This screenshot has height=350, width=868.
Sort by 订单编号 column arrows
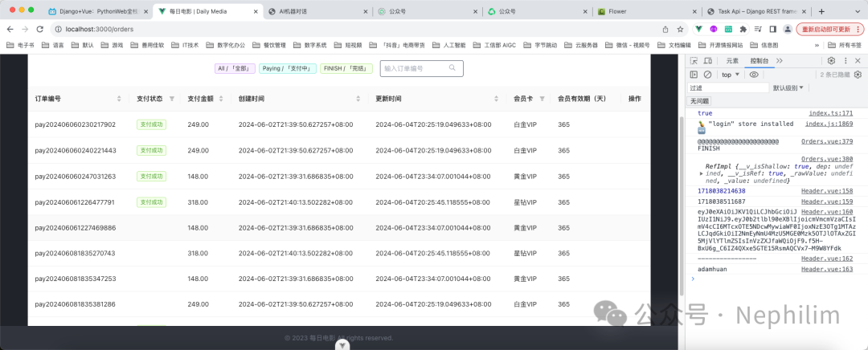point(119,99)
